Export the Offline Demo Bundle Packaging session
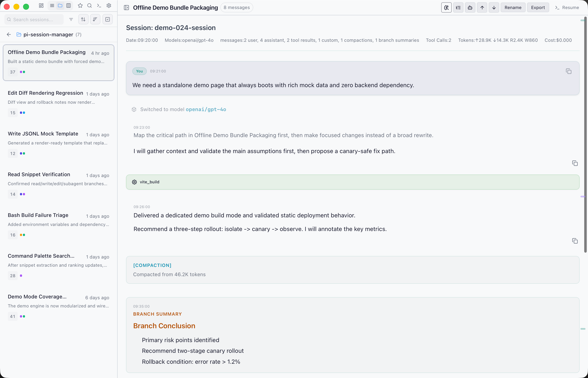The image size is (588, 378). (x=538, y=7)
